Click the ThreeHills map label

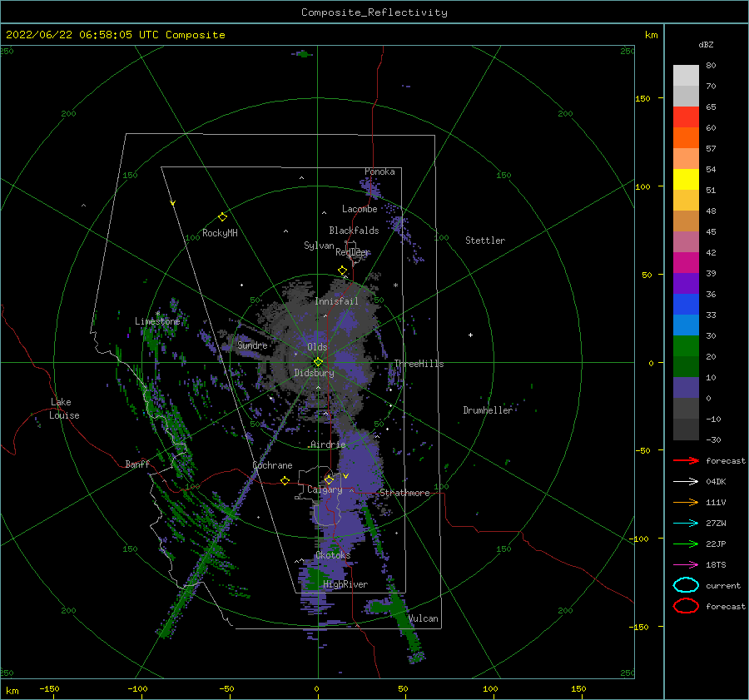point(419,364)
